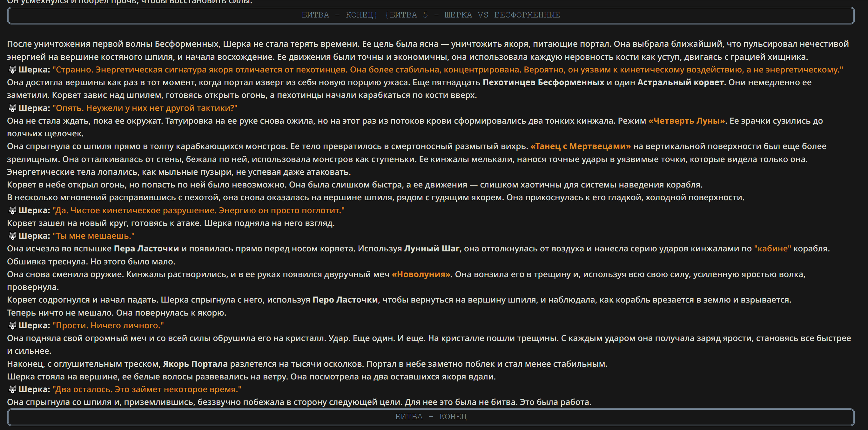Viewport: 868px width, 430px height.
Task: Click the quote "Опять. Неужели у них нет другой тактики?"
Action: click(x=145, y=108)
